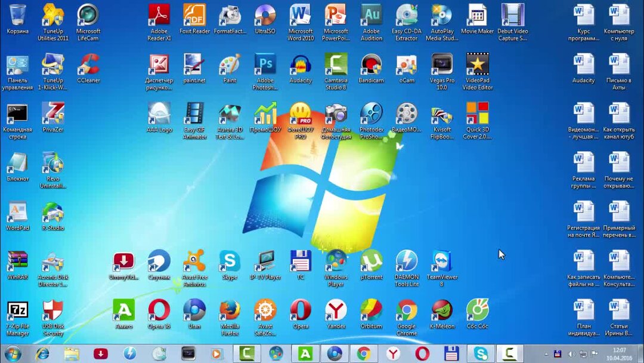Screen dimensions: 644x363
Task: Click the Mozilla Firefox desktop shortcut
Action: (230, 318)
